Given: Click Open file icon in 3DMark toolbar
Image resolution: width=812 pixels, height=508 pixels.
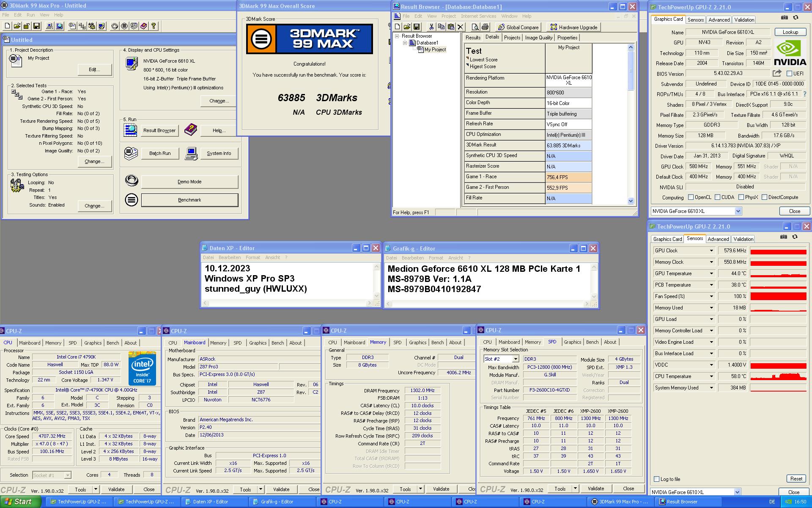Looking at the screenshot, I should (17, 26).
